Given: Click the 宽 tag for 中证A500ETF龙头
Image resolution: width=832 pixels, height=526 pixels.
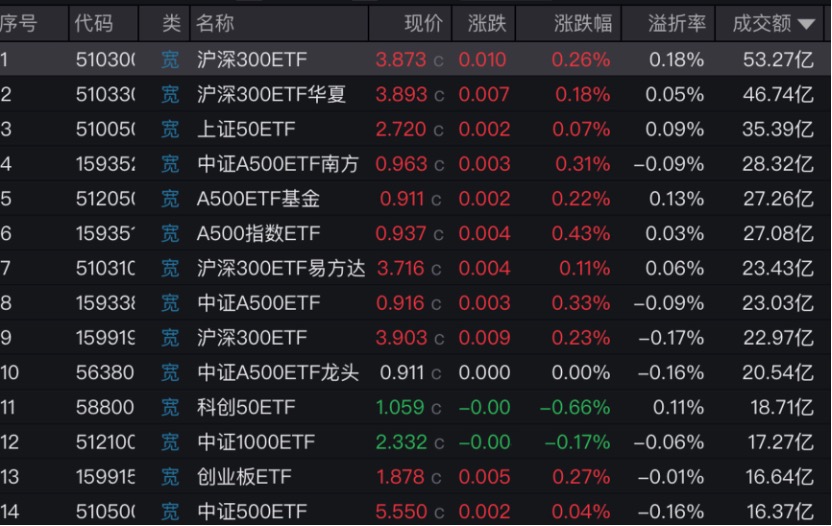Looking at the screenshot, I should [x=170, y=372].
